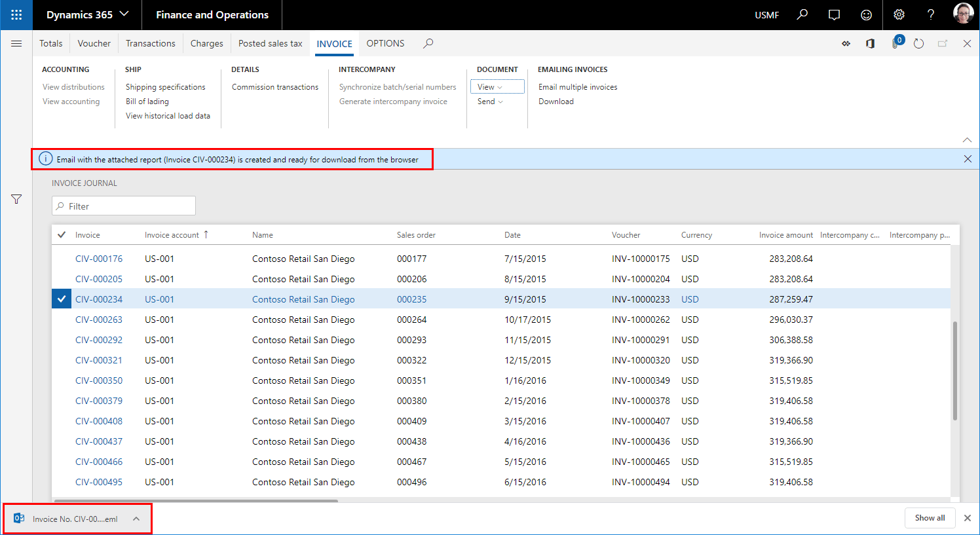Image resolution: width=980 pixels, height=535 pixels.
Task: Close the browser downloads bar
Action: 967,518
